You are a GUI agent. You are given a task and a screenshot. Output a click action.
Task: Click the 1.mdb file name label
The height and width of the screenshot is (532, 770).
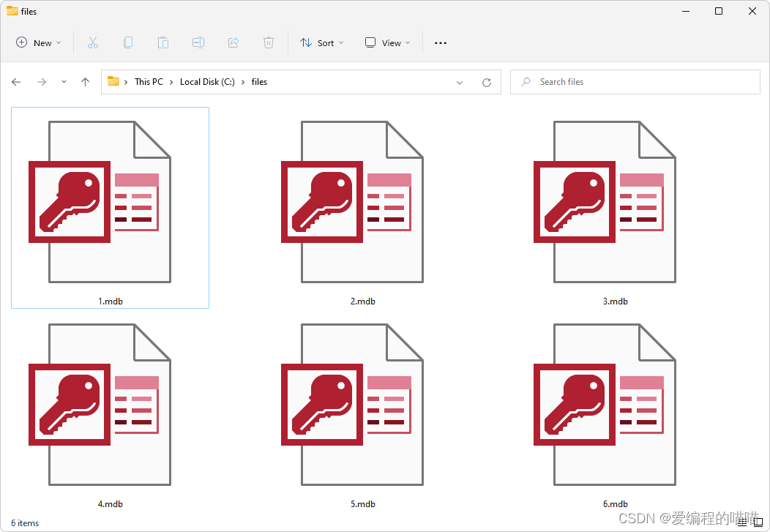(x=111, y=301)
